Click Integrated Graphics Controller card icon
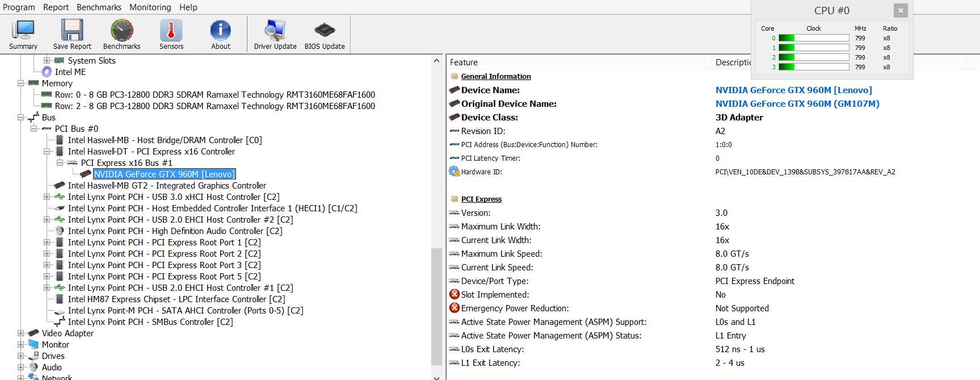Viewport: 980px width, 380px height. click(60, 185)
